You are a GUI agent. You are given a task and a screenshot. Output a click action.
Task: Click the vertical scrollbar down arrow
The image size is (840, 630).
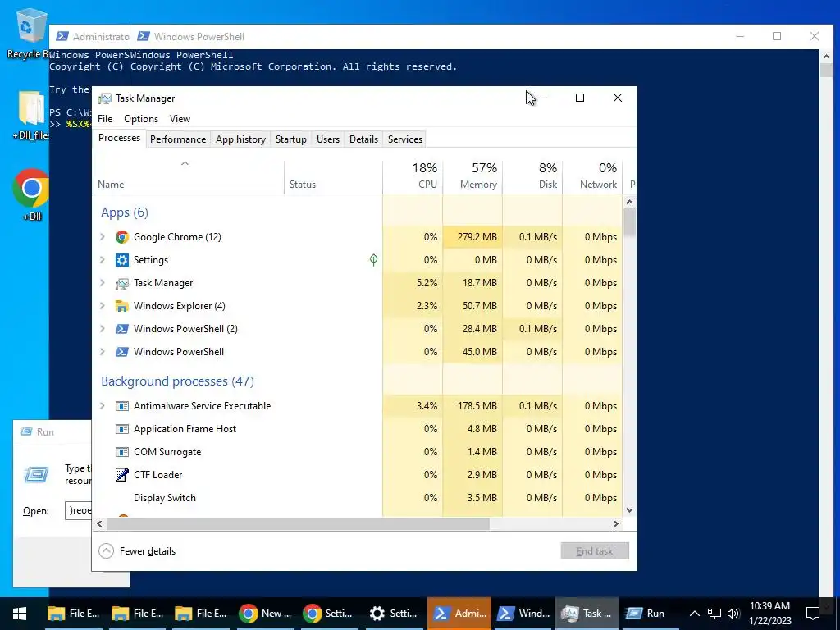[629, 510]
